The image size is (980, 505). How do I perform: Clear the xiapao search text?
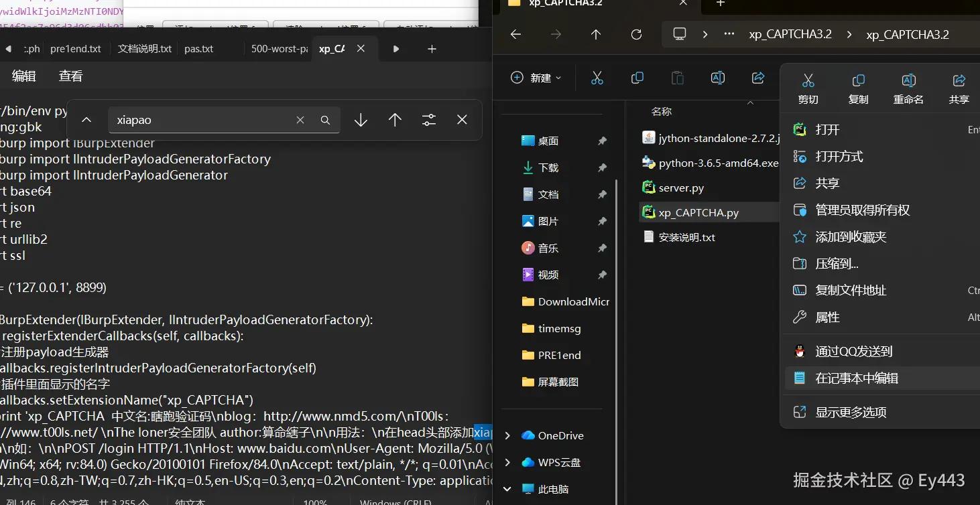click(300, 120)
